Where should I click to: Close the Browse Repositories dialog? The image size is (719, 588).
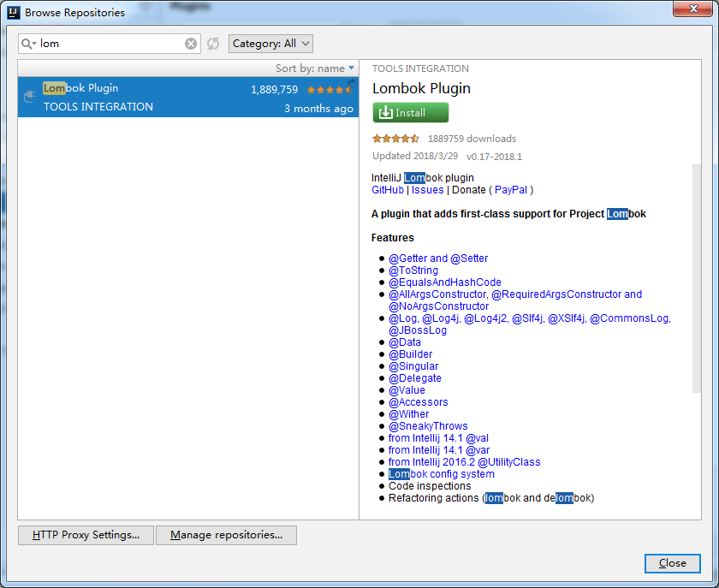pyautogui.click(x=672, y=563)
